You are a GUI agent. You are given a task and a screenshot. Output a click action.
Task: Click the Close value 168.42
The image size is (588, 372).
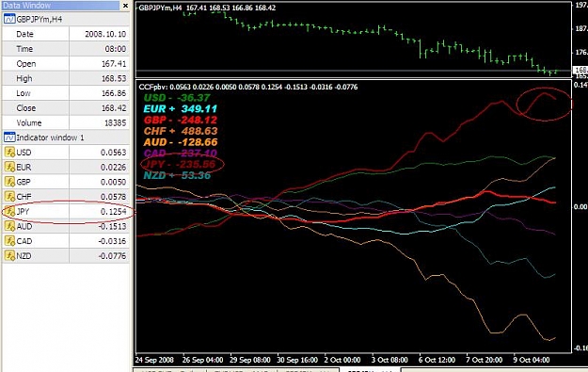[114, 108]
